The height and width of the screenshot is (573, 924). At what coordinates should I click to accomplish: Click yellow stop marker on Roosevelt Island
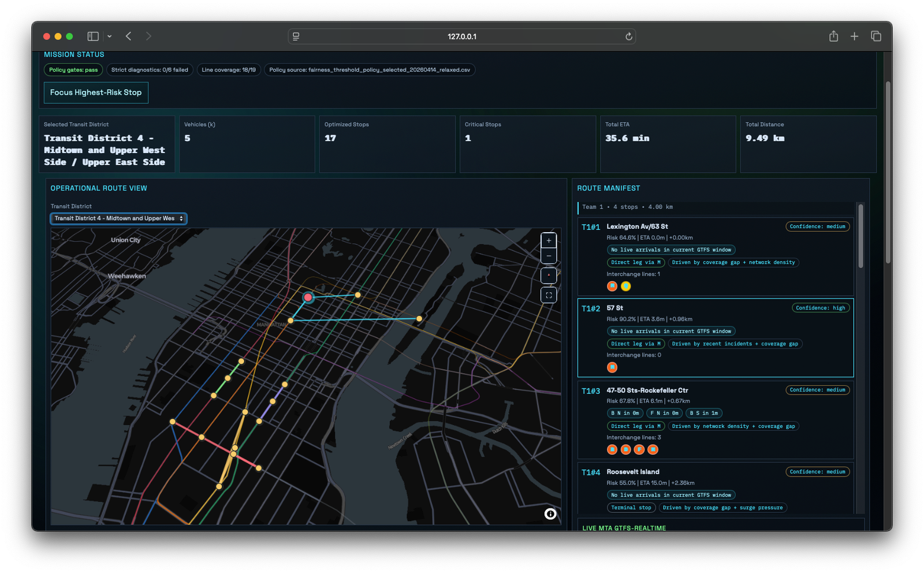coord(419,318)
